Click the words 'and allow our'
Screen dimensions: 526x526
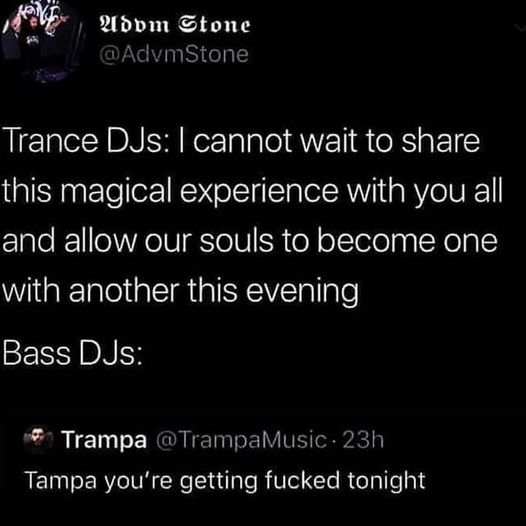tap(97, 241)
